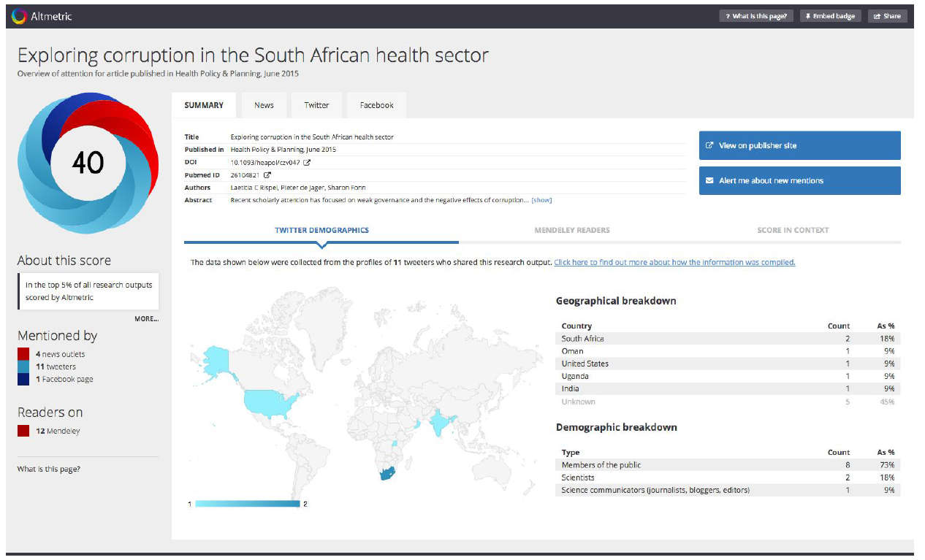Click link about how information was compiled
The width and height of the screenshot is (925, 560).
click(674, 262)
